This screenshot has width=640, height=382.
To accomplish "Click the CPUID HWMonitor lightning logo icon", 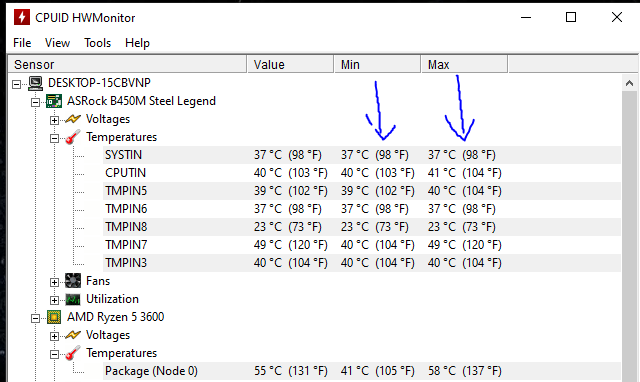I will [x=22, y=18].
